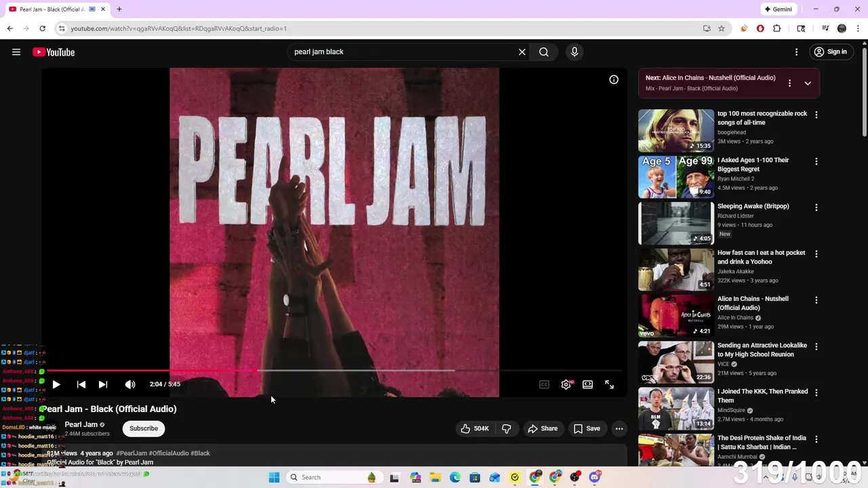Mute the video volume
This screenshot has width=868, height=488.
[x=130, y=384]
